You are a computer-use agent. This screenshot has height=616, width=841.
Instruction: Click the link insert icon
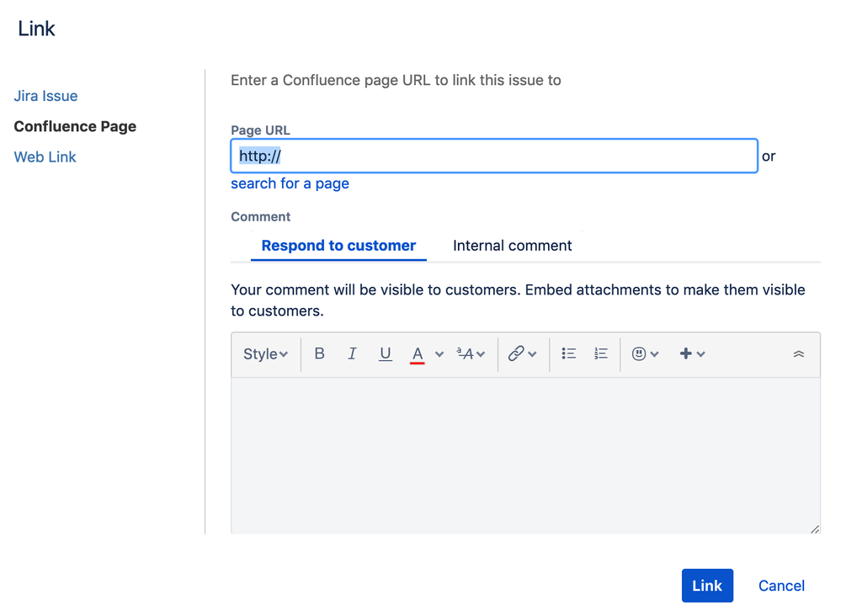516,354
